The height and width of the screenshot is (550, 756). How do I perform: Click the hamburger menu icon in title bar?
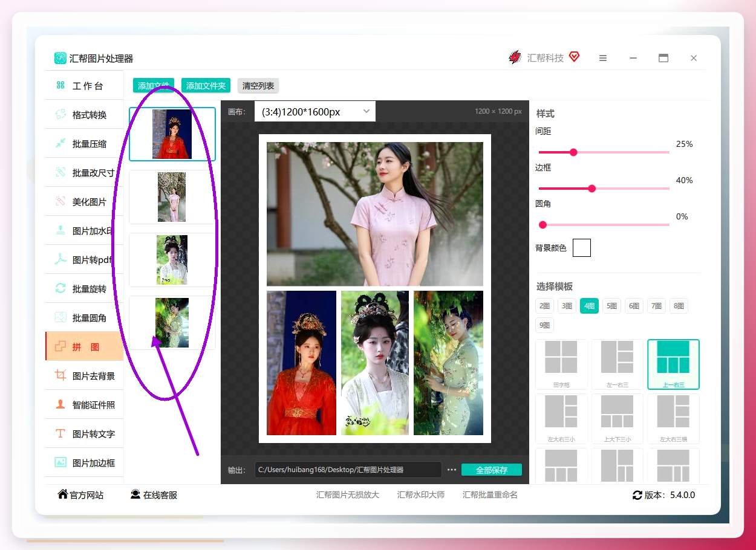tap(603, 58)
